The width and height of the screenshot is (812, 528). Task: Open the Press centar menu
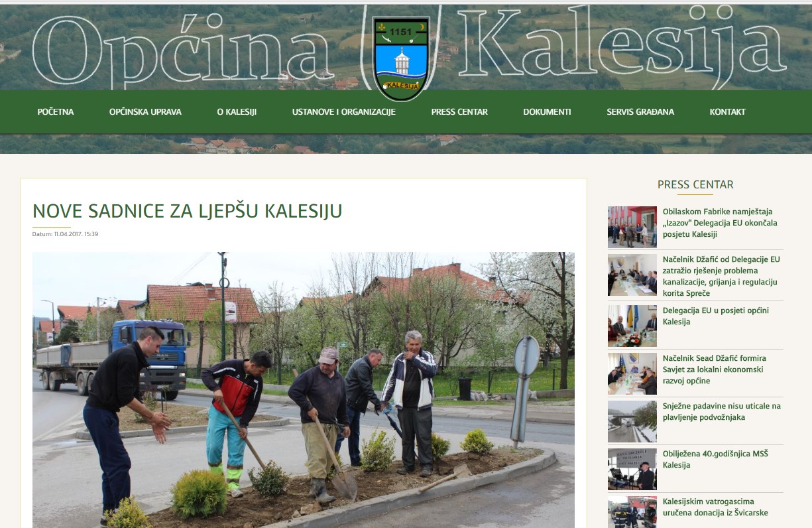[x=459, y=112]
